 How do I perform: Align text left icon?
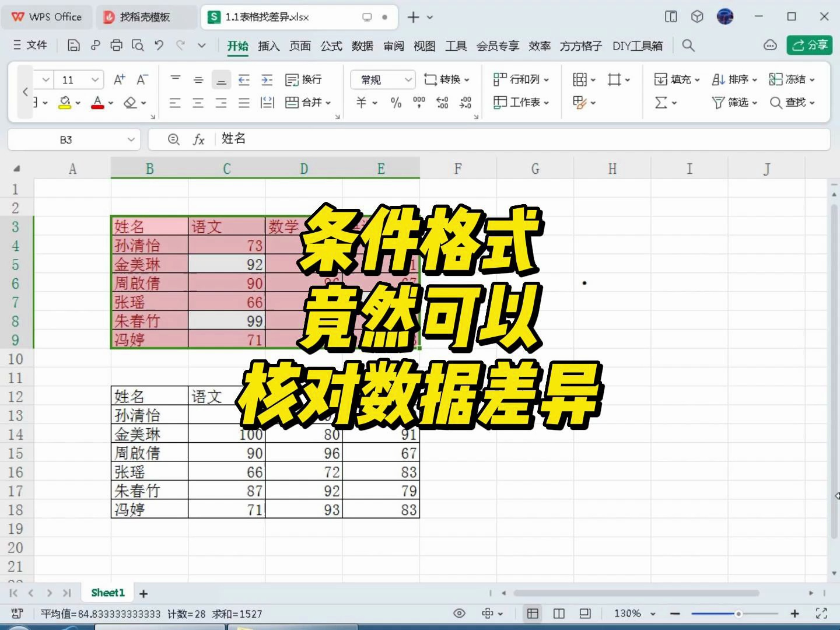(x=175, y=103)
